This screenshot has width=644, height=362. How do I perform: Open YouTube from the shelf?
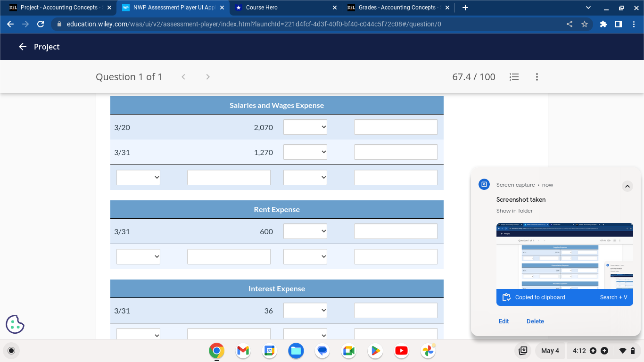(x=401, y=351)
